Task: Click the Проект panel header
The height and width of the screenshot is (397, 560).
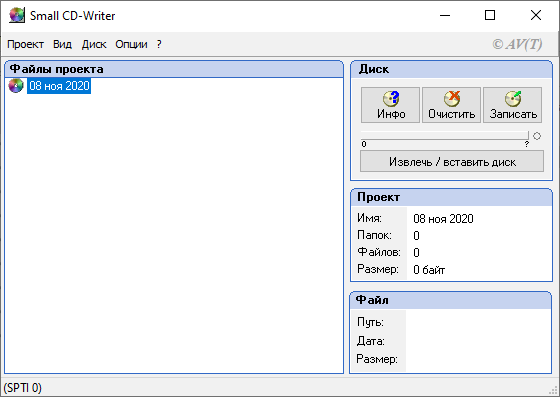Action: 451,197
